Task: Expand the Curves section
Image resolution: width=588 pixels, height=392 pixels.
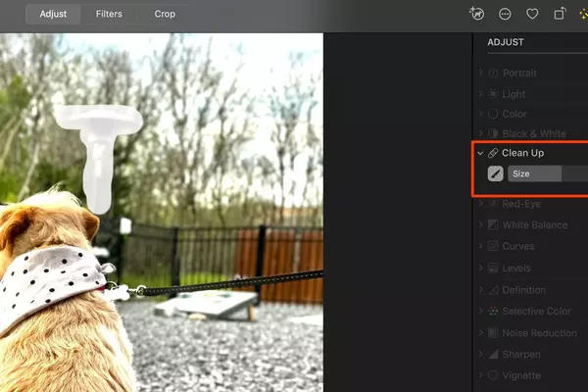Action: coord(481,246)
